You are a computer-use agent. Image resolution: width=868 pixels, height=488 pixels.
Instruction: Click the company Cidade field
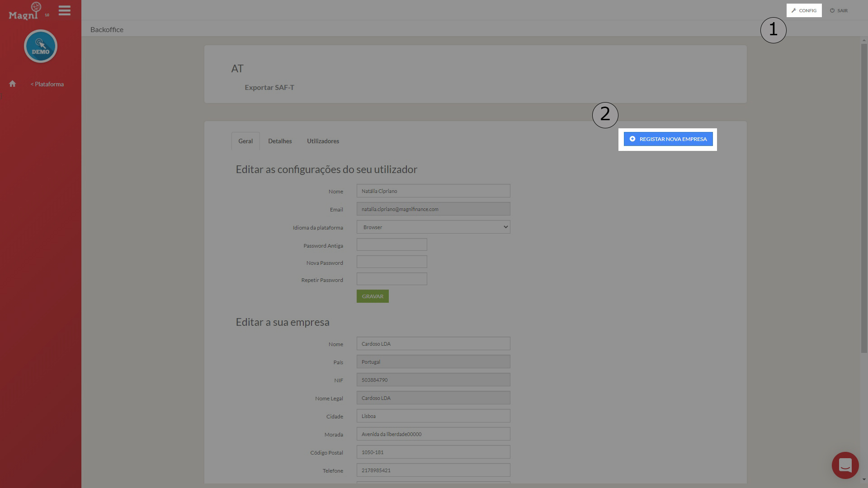433,416
